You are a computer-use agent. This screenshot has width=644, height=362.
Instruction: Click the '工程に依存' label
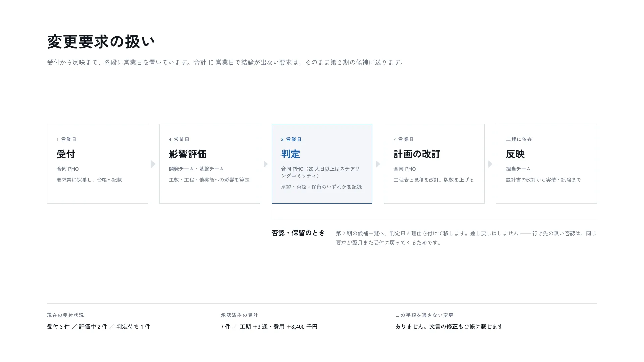519,139
